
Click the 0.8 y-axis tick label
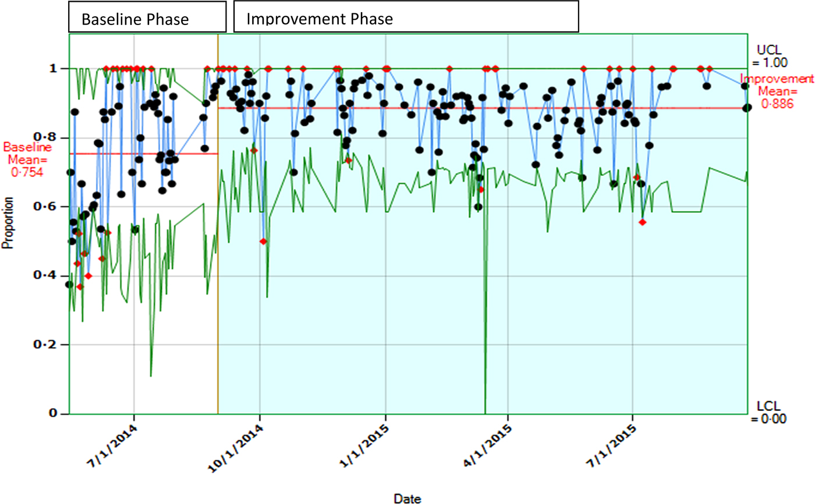[52, 138]
